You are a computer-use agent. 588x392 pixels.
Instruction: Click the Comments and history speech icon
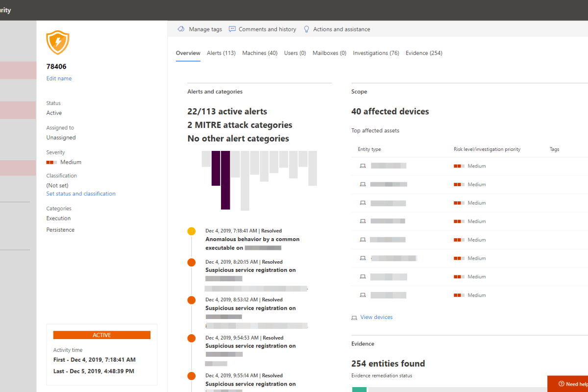tap(232, 29)
